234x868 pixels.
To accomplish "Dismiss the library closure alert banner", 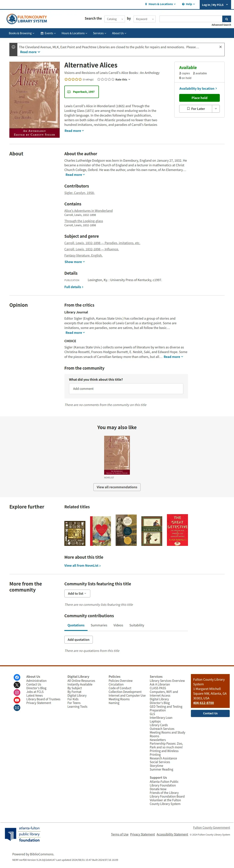I will click(x=221, y=47).
